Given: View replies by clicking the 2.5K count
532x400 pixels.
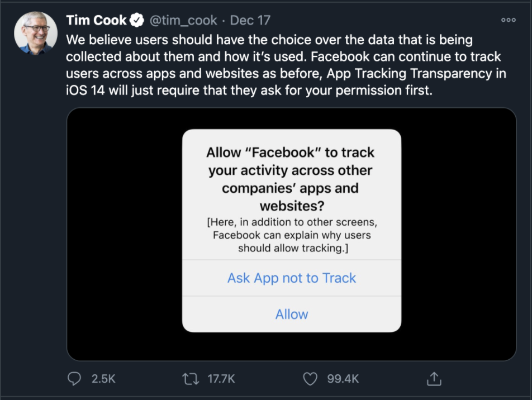Looking at the screenshot, I should (102, 379).
